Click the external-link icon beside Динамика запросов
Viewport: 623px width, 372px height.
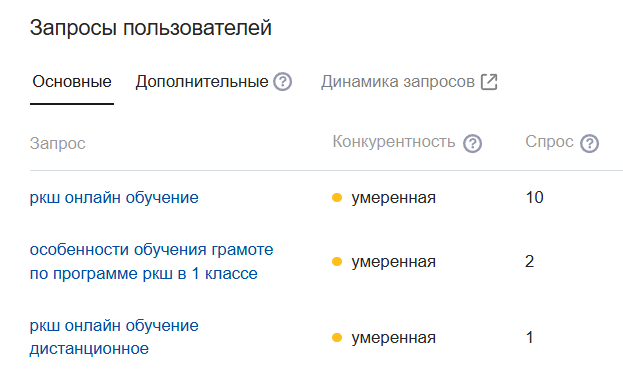(x=489, y=82)
